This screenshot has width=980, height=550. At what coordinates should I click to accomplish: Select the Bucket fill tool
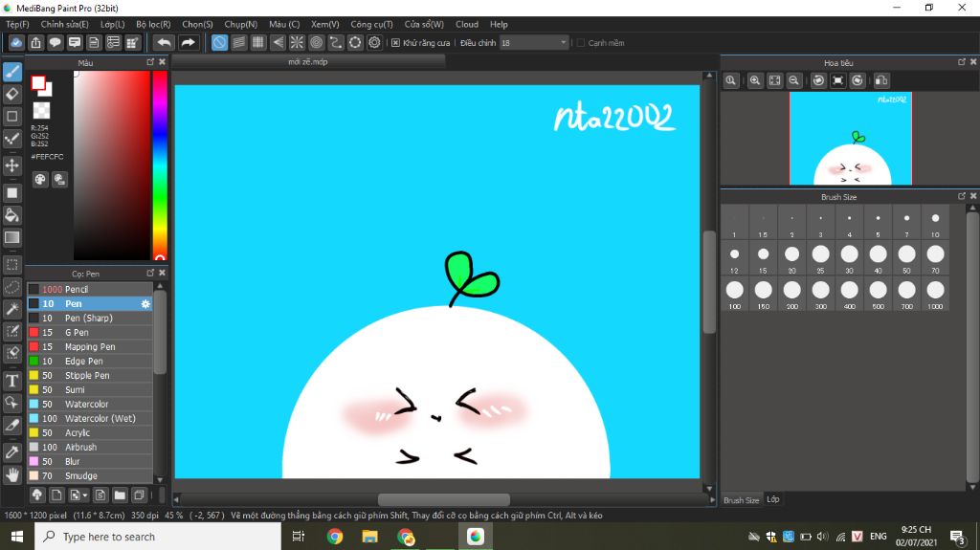[x=12, y=215]
